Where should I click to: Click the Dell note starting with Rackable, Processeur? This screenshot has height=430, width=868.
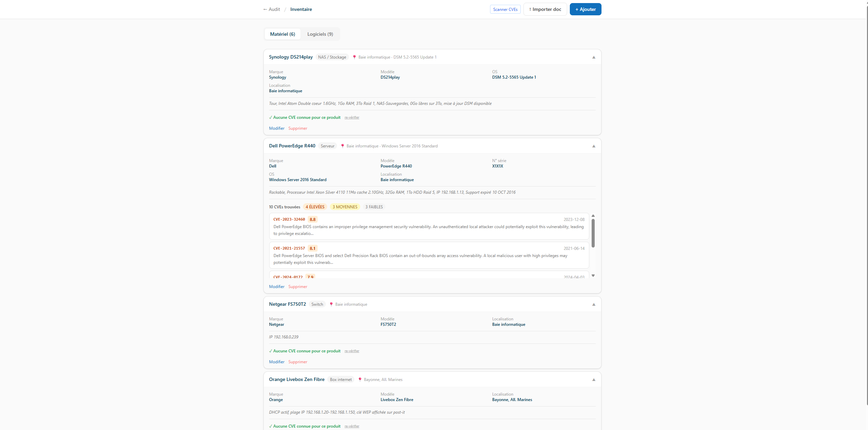click(392, 192)
